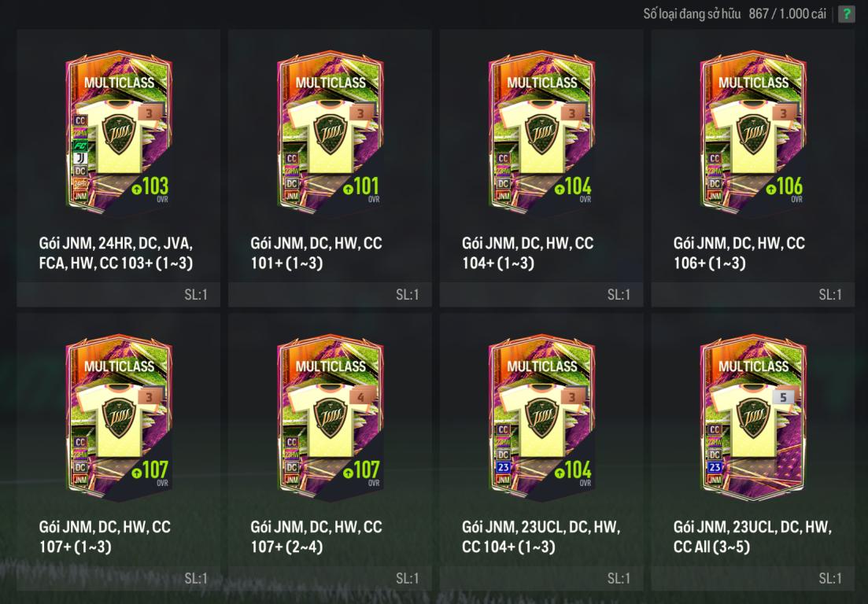Image resolution: width=868 pixels, height=604 pixels.
Task: Click the SL:1 quantity bar under the 106+ pack
Action: [x=753, y=294]
